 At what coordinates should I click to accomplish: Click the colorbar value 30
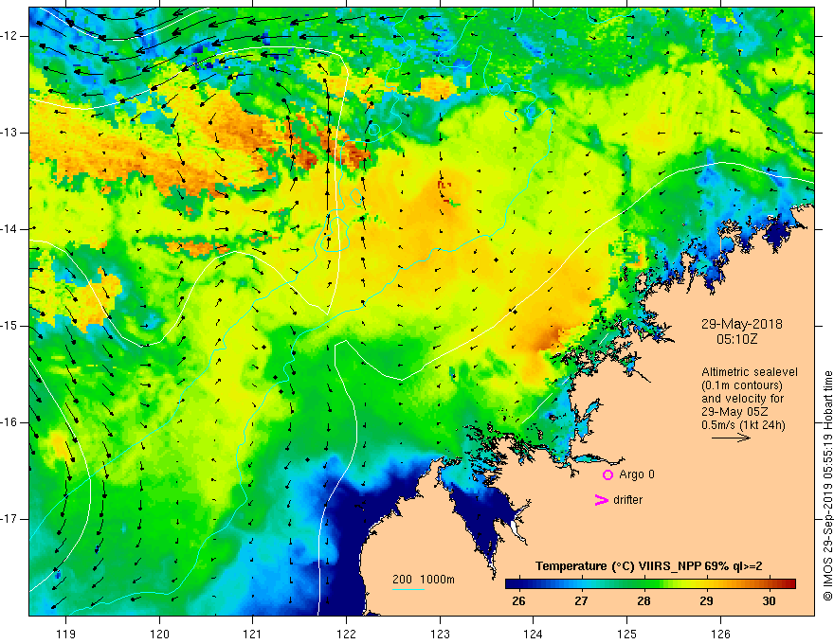pos(769,601)
